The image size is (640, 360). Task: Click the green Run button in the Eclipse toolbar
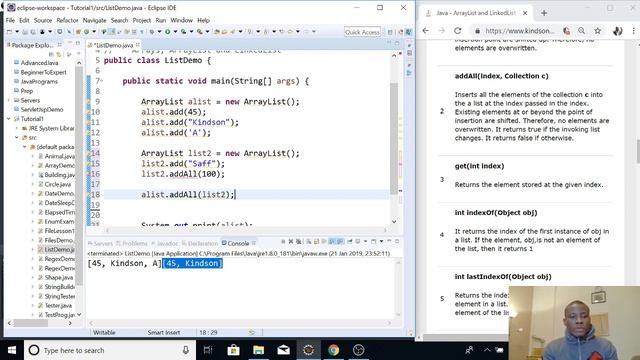click(167, 31)
